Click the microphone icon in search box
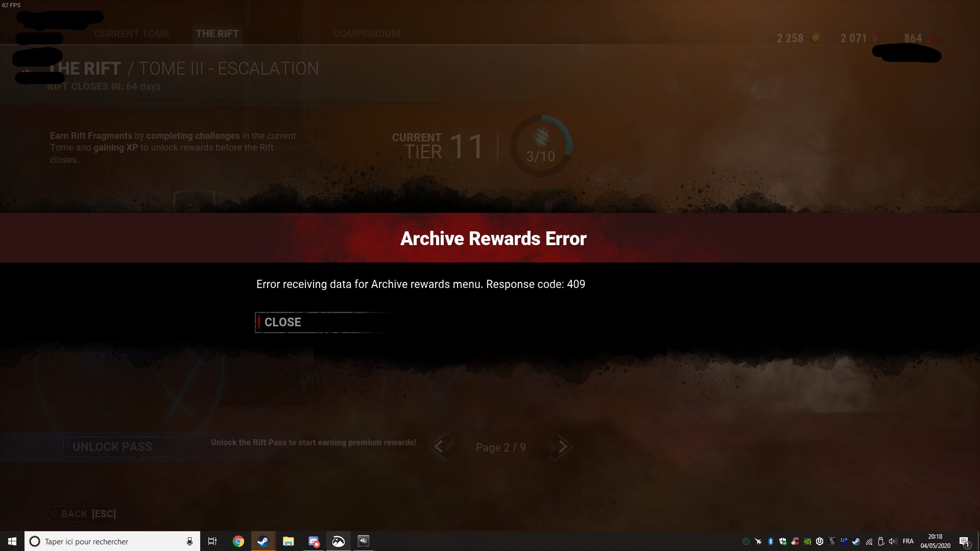This screenshot has width=980, height=551. [189, 541]
